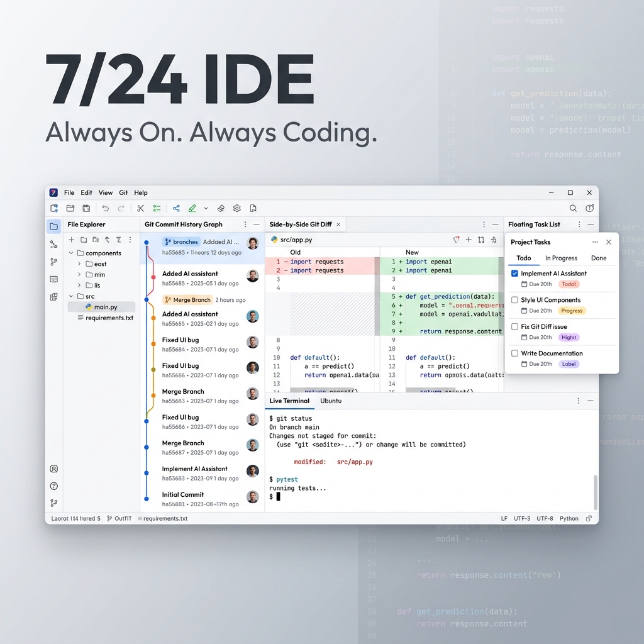The image size is (644, 644).
Task: Select the folder icon in left sidebar
Action: click(54, 226)
